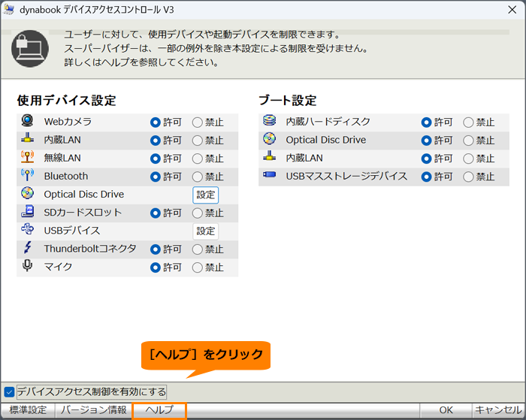Click the SDカードスロット icon
Viewport: 526px width, 420px height.
pyautogui.click(x=28, y=211)
